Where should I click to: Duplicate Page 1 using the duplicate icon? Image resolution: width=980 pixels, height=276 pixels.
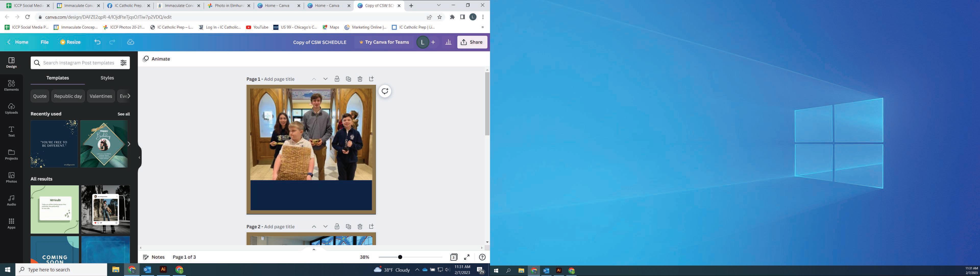coord(348,79)
